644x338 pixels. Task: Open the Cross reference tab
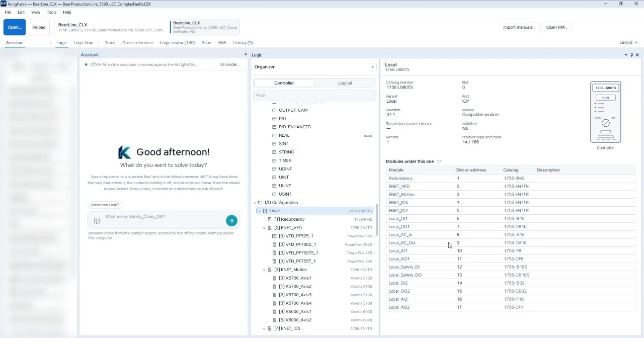[x=137, y=43]
